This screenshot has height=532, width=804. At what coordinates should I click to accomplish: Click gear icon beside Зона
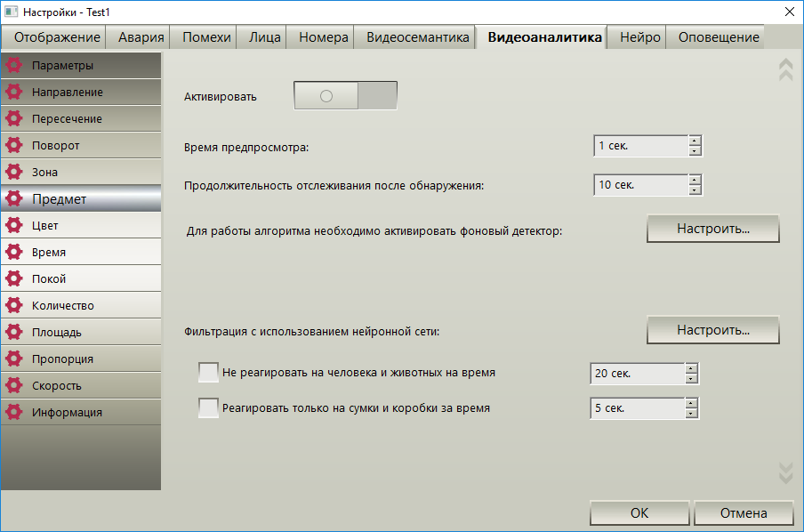coord(14,172)
